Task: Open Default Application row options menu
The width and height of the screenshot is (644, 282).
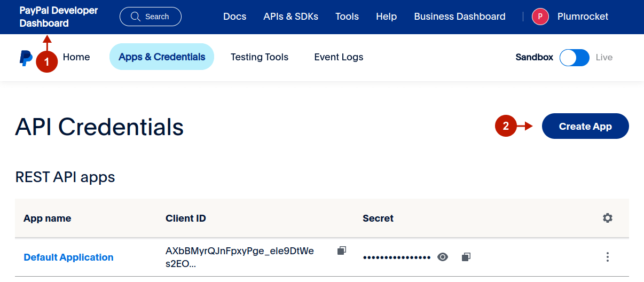Action: (607, 257)
